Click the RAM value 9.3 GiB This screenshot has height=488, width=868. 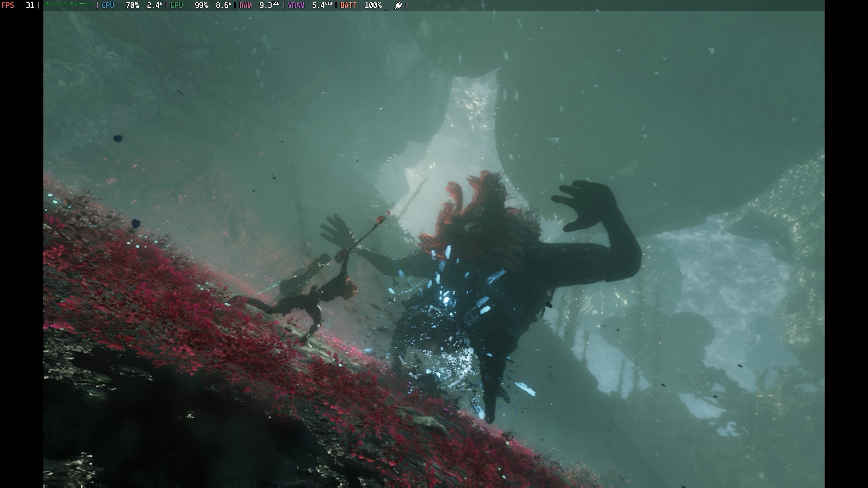pos(270,5)
